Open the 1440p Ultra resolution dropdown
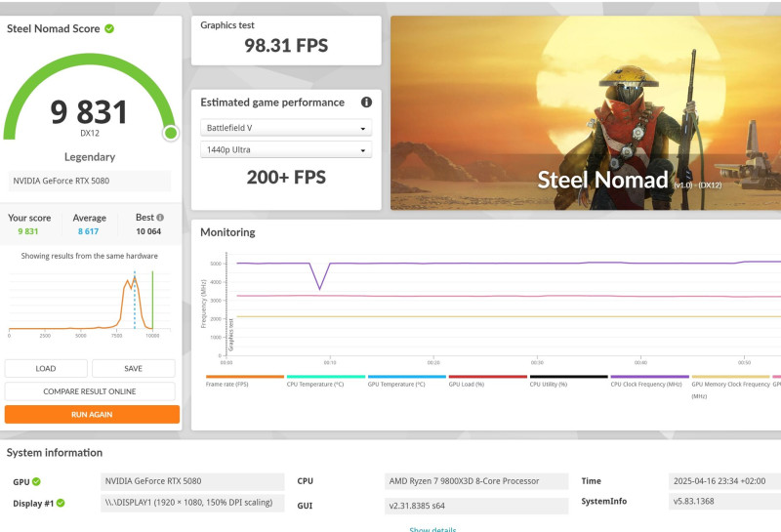 (286, 150)
